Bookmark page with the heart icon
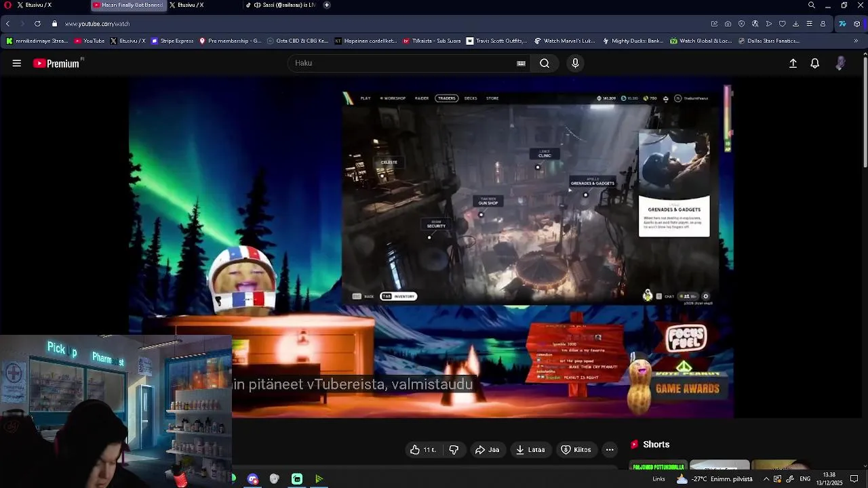The height and width of the screenshot is (488, 868). click(782, 24)
